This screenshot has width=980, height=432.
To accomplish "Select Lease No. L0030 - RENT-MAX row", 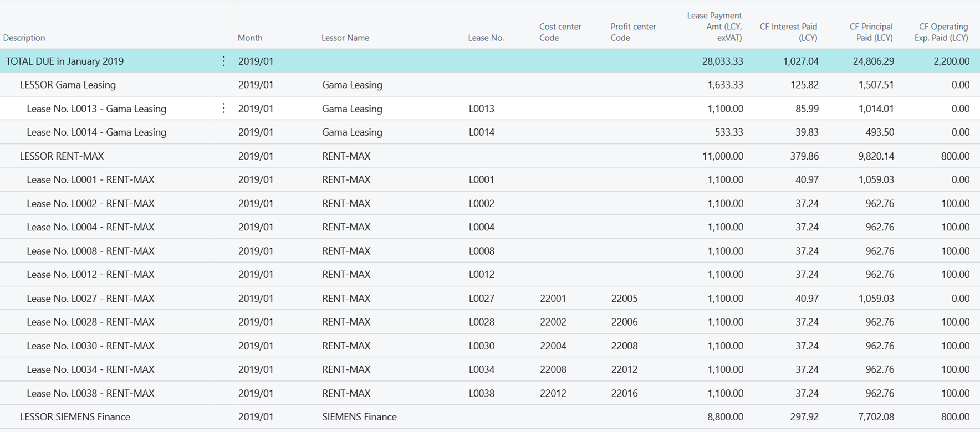I will point(490,346).
